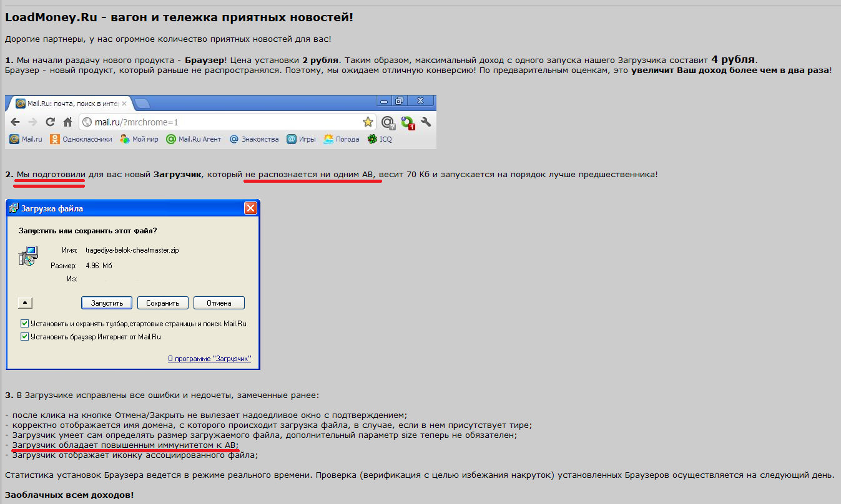Click the Mail.Ru @ extension icon
The height and width of the screenshot is (504, 841).
388,122
